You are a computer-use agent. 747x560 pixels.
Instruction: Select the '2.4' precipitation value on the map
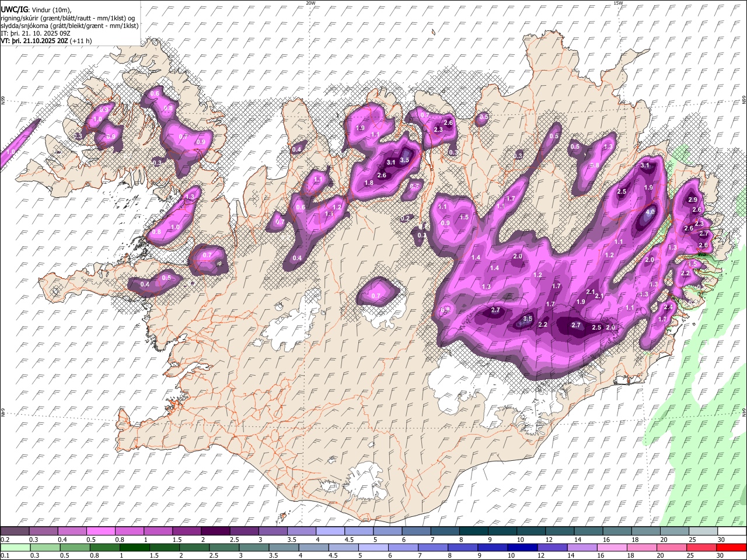[x=669, y=307]
